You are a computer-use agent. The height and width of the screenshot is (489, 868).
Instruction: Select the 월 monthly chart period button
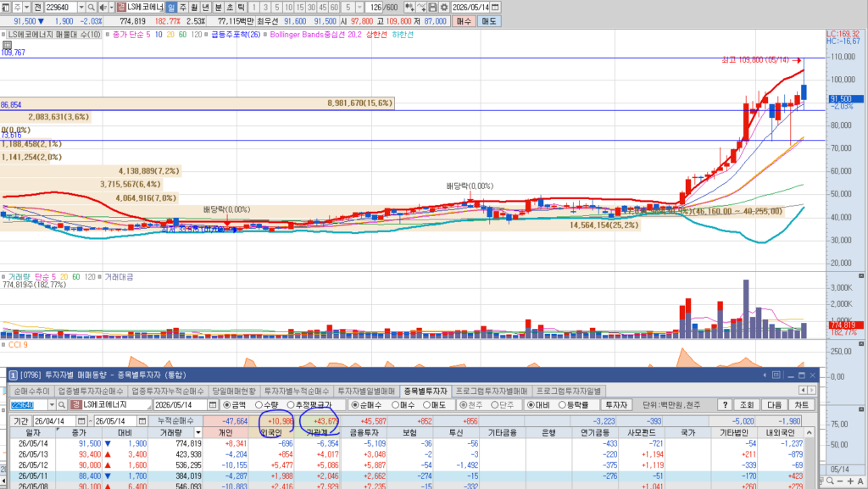point(194,7)
